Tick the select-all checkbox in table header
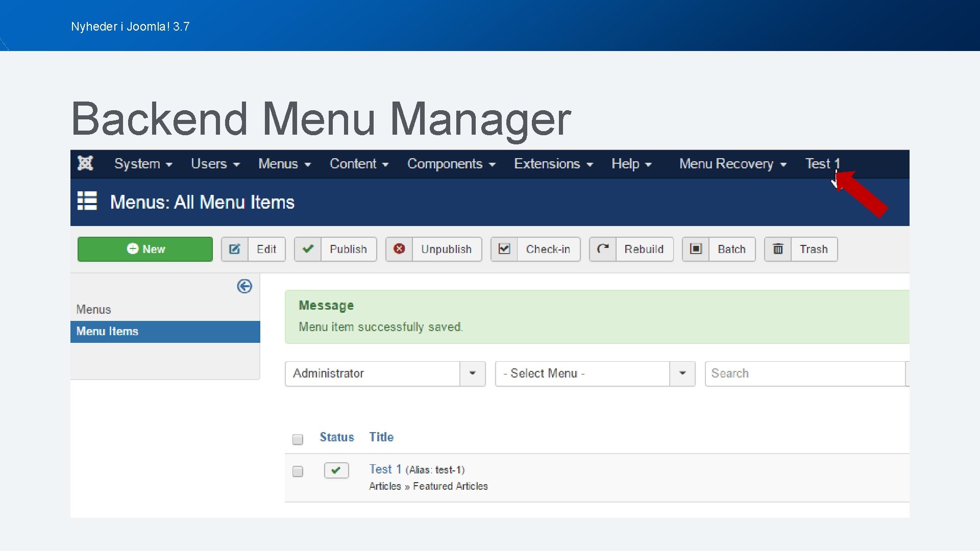This screenshot has height=551, width=980. pyautogui.click(x=298, y=439)
